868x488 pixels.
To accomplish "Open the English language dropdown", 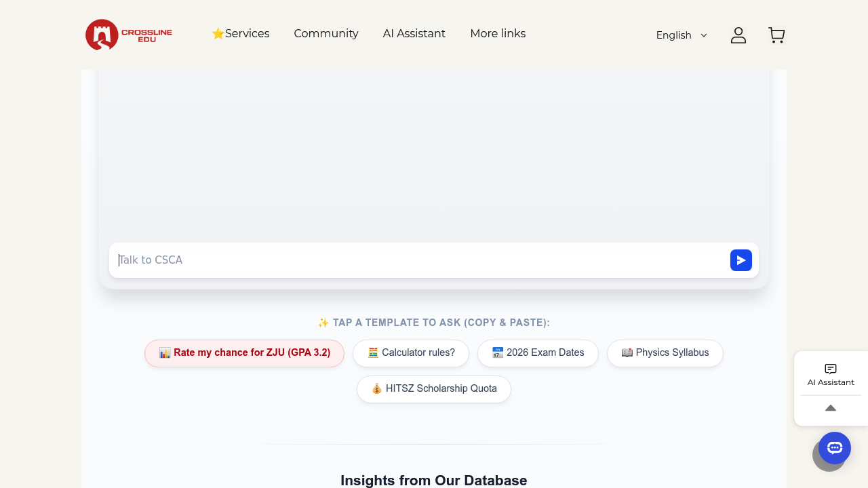I will pyautogui.click(x=673, y=35).
